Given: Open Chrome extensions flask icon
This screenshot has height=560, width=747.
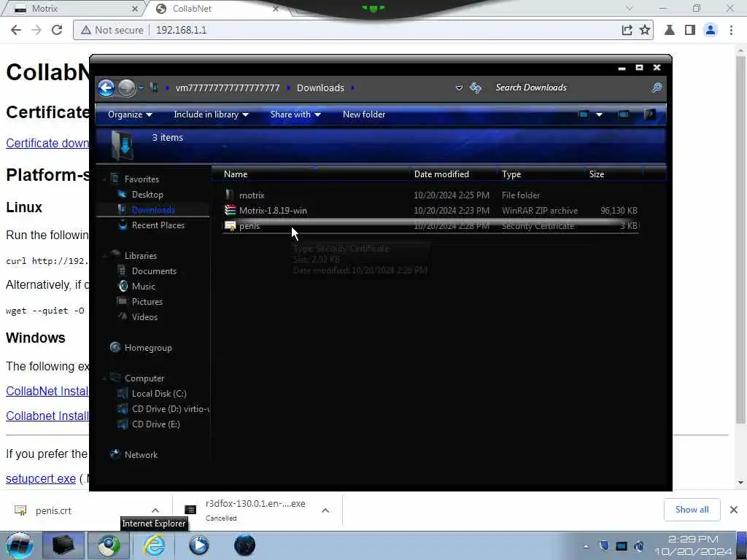Looking at the screenshot, I should [x=670, y=30].
